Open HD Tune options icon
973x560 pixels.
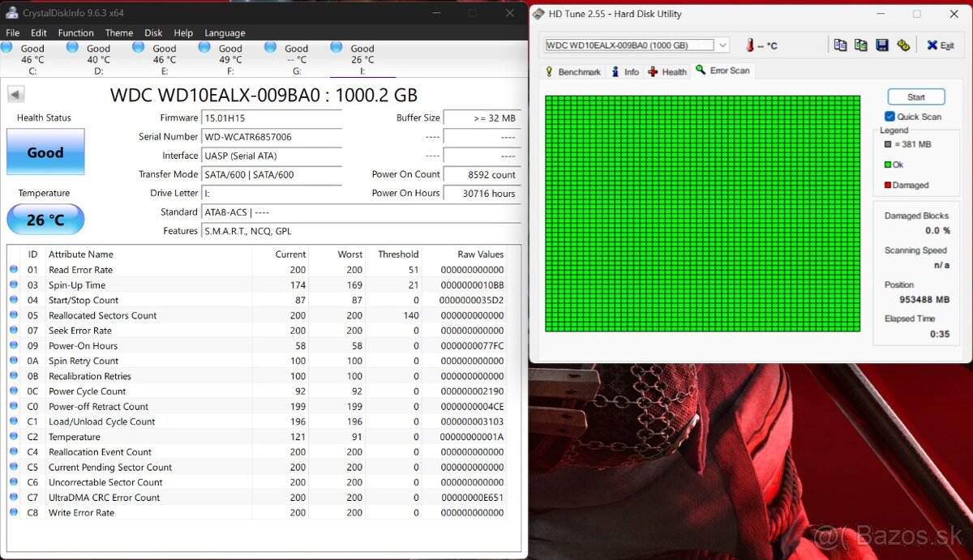tap(903, 45)
